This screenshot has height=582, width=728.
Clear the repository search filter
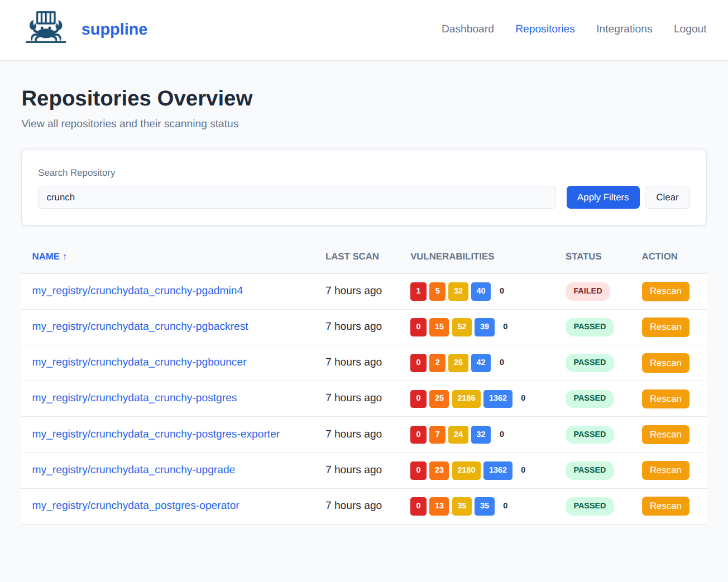pyautogui.click(x=667, y=197)
